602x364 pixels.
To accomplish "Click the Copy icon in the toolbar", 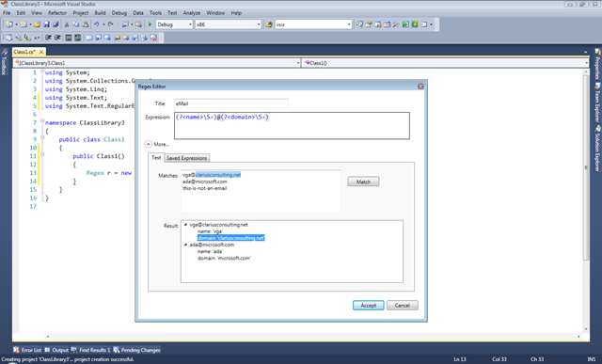I will tap(75, 24).
